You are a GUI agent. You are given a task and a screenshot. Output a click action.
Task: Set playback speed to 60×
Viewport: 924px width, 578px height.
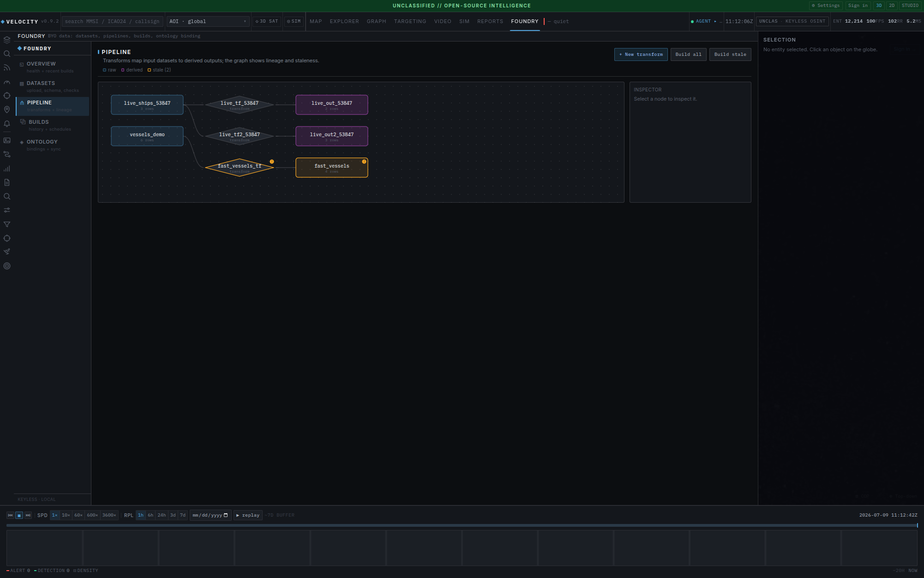pyautogui.click(x=78, y=515)
